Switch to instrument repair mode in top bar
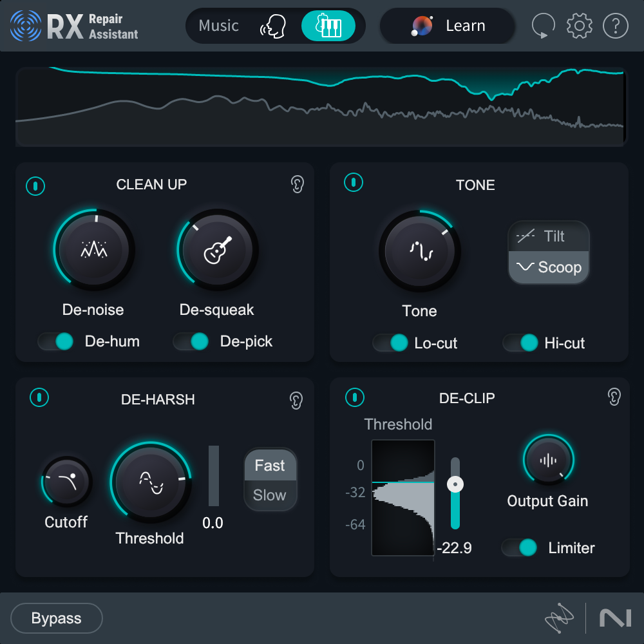Viewport: 644px width, 644px height. pyautogui.click(x=329, y=26)
